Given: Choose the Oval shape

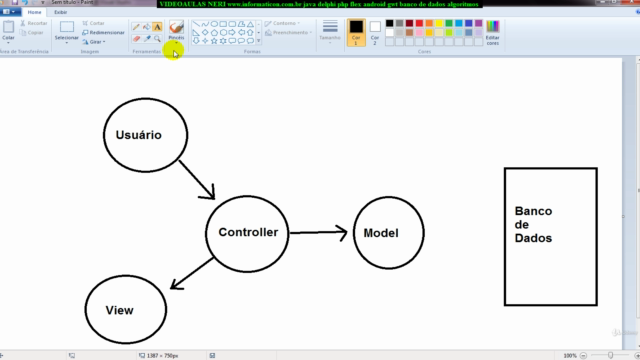Looking at the screenshot, I should pos(214,24).
